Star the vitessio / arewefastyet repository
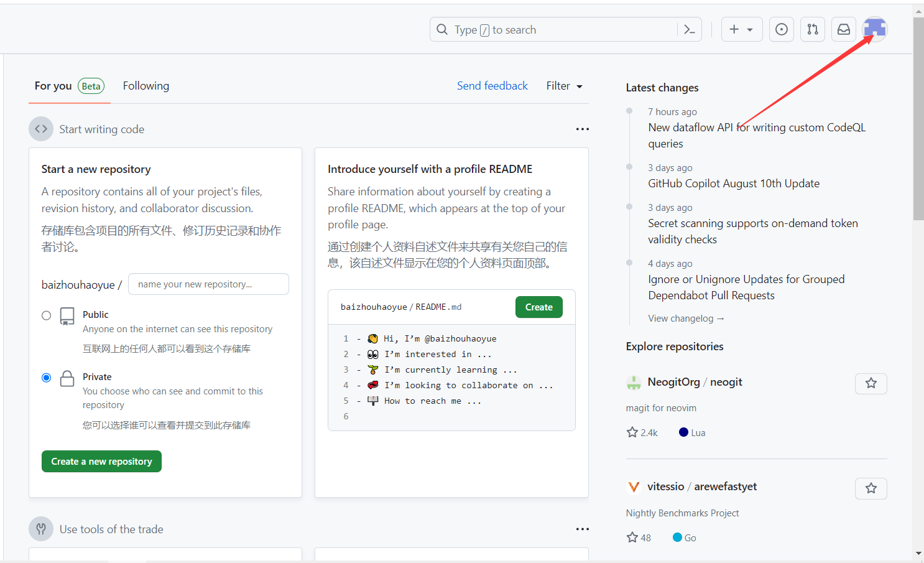924x563 pixels. click(x=871, y=488)
